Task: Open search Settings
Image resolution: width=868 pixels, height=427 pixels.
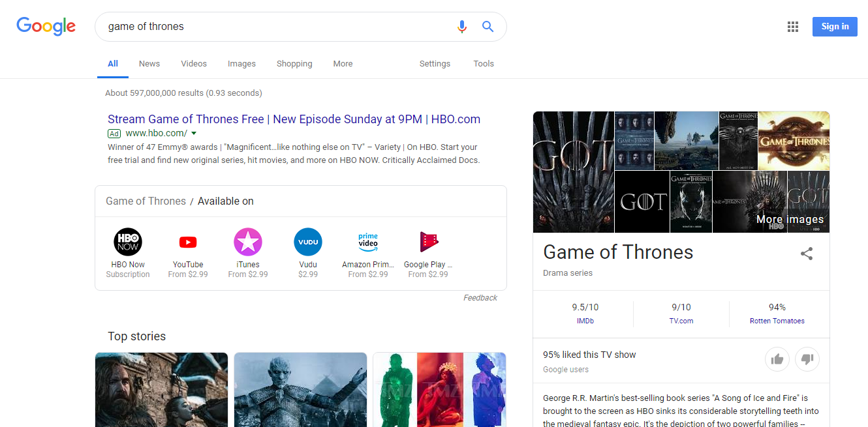Action: pyautogui.click(x=435, y=64)
